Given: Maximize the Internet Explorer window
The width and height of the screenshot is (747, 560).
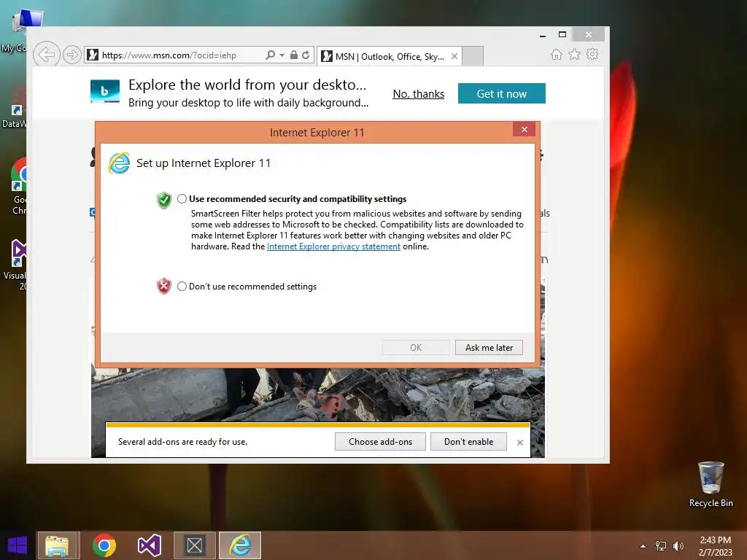Looking at the screenshot, I should 562,34.
